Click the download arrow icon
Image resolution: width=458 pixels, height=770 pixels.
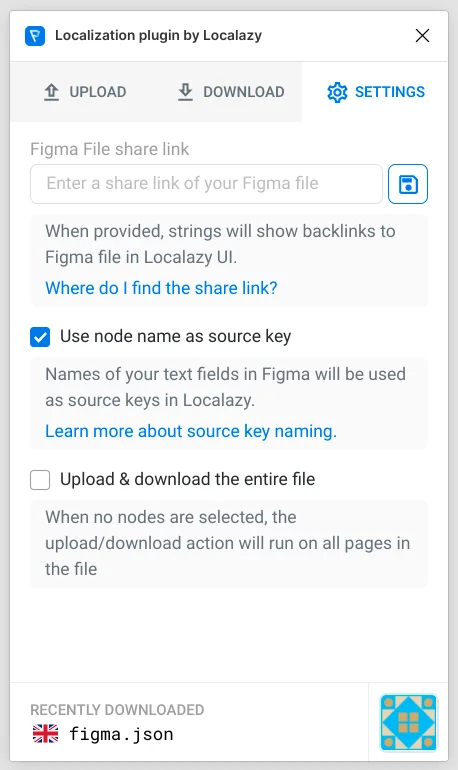coord(185,92)
